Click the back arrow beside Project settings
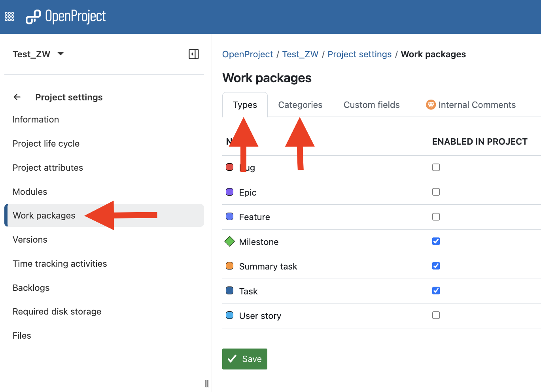This screenshot has width=541, height=392. (x=17, y=97)
